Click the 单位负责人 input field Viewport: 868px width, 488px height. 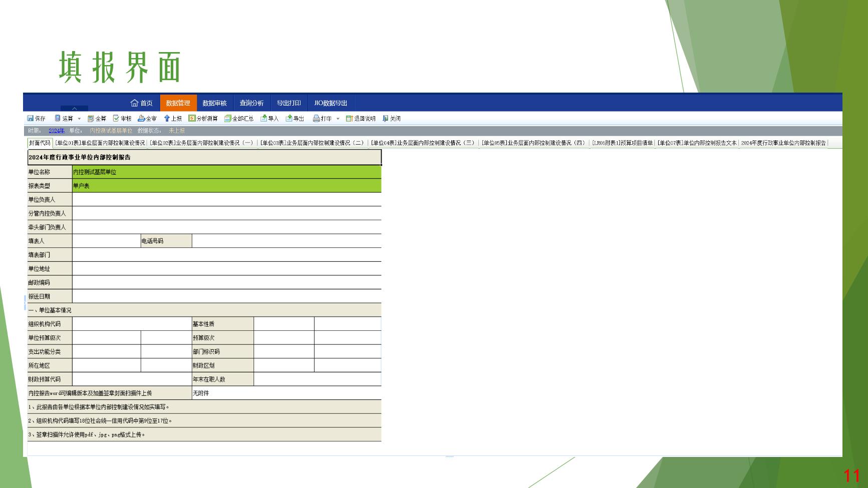point(226,200)
